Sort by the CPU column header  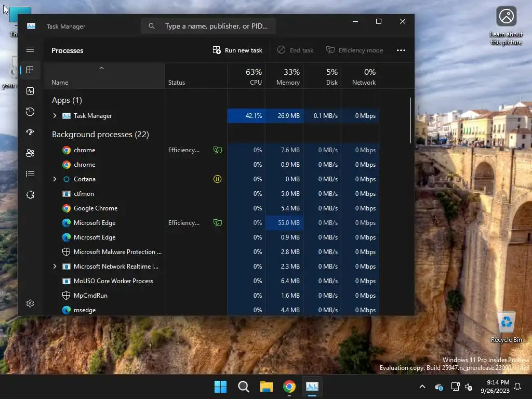[247, 77]
